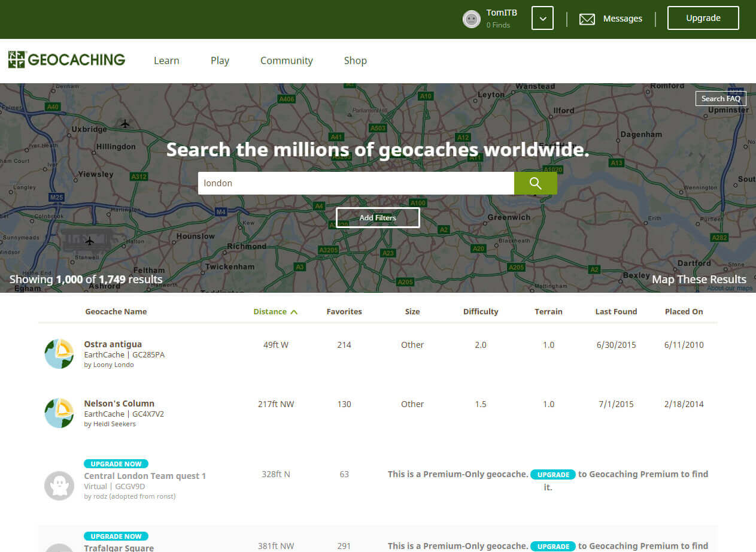756x552 pixels.
Task: Open the Search FAQ
Action: click(x=721, y=98)
